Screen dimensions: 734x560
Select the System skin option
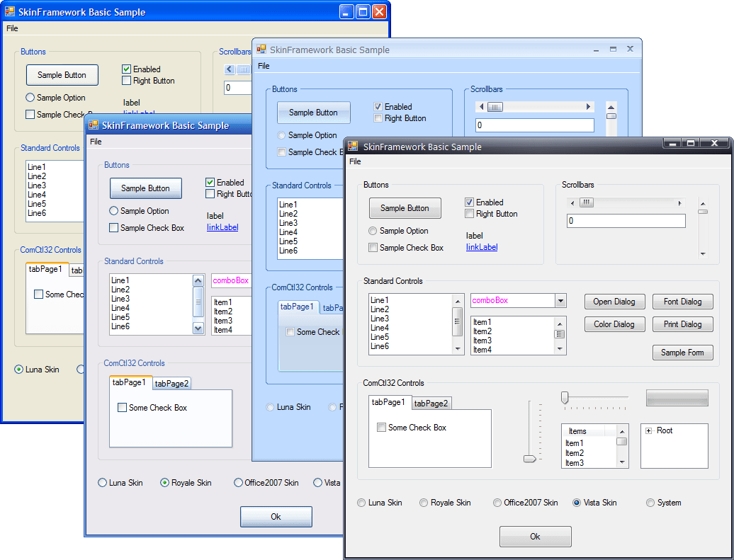pos(650,503)
